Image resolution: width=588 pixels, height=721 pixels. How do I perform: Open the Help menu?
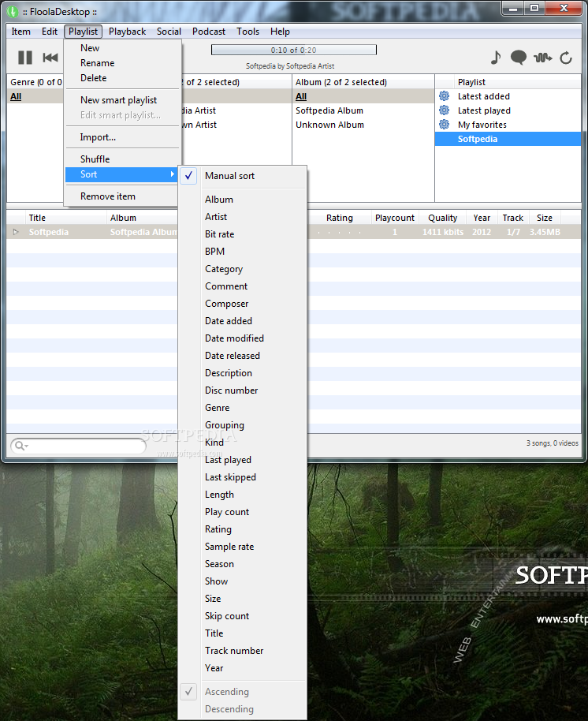pos(280,32)
